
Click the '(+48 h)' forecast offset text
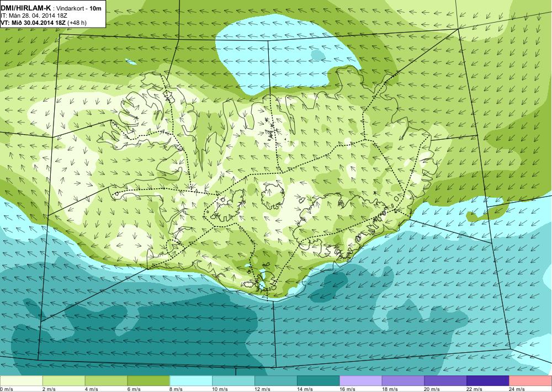point(77,23)
